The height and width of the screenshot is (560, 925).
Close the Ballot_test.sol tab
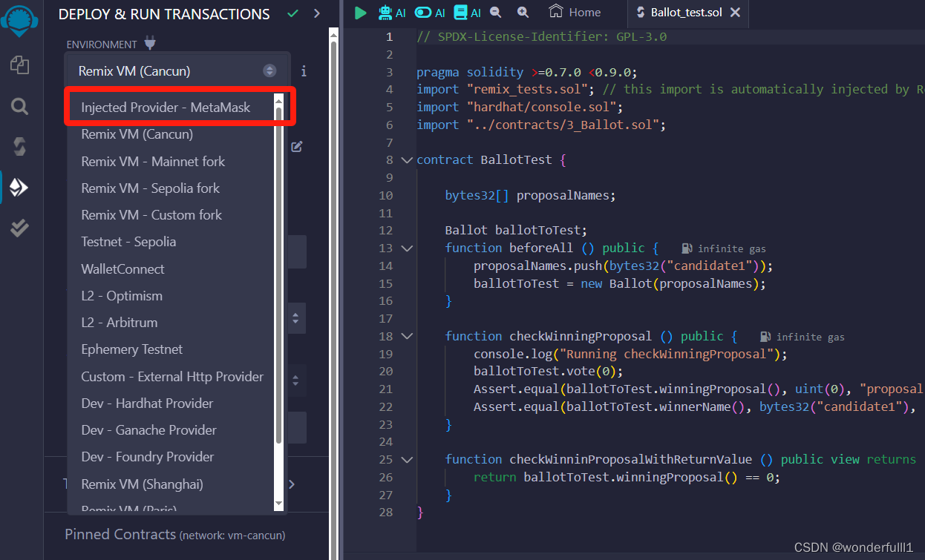coord(735,13)
